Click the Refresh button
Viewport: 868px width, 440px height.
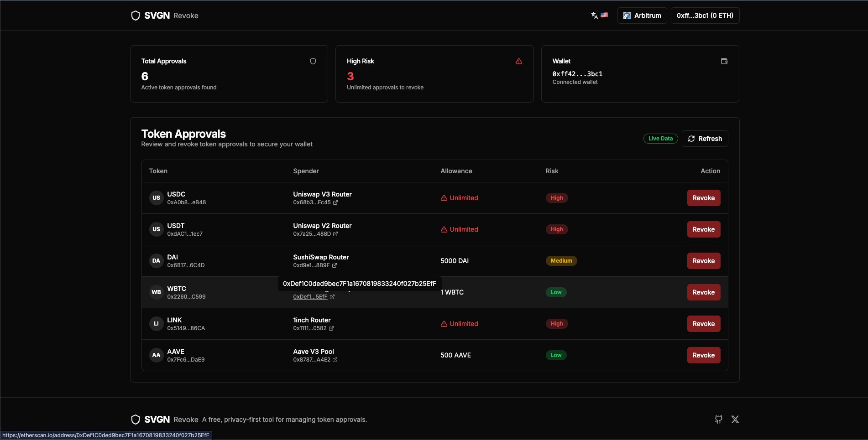[x=705, y=139]
